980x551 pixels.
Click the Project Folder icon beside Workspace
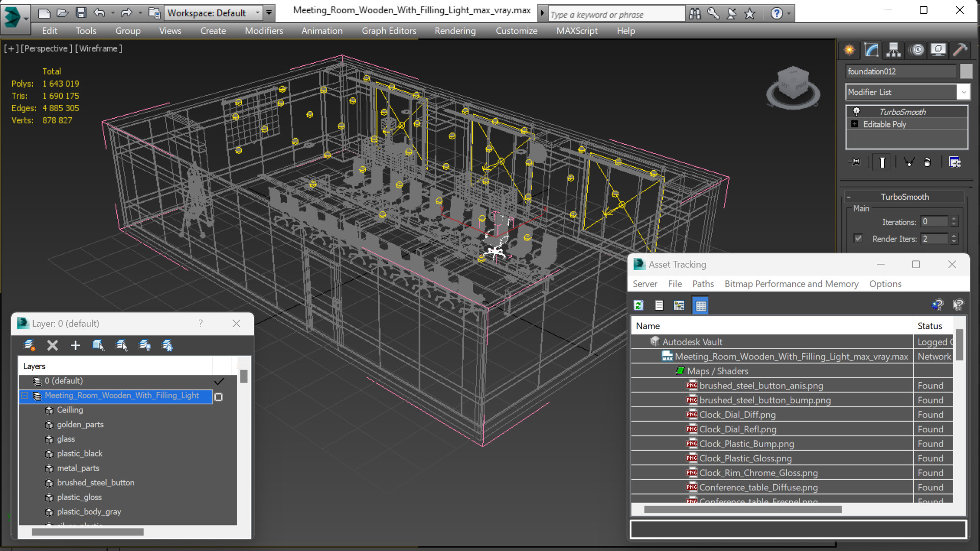pyautogui.click(x=154, y=13)
